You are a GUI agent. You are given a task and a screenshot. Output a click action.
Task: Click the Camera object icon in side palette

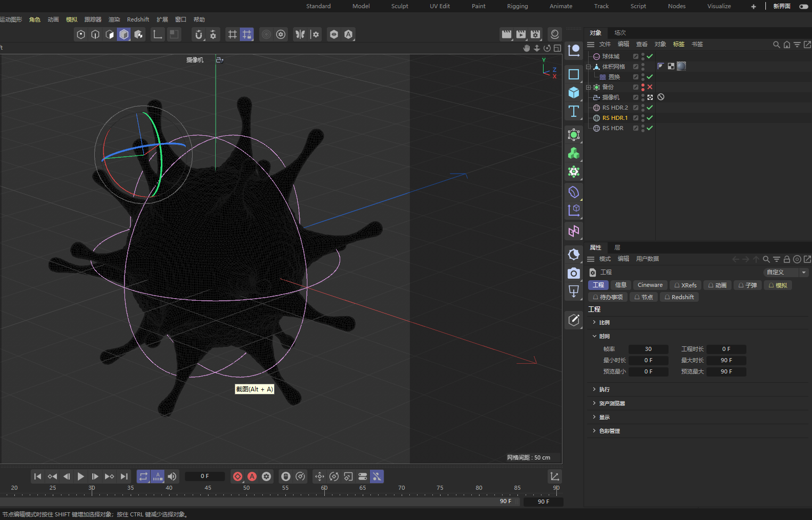coord(574,274)
